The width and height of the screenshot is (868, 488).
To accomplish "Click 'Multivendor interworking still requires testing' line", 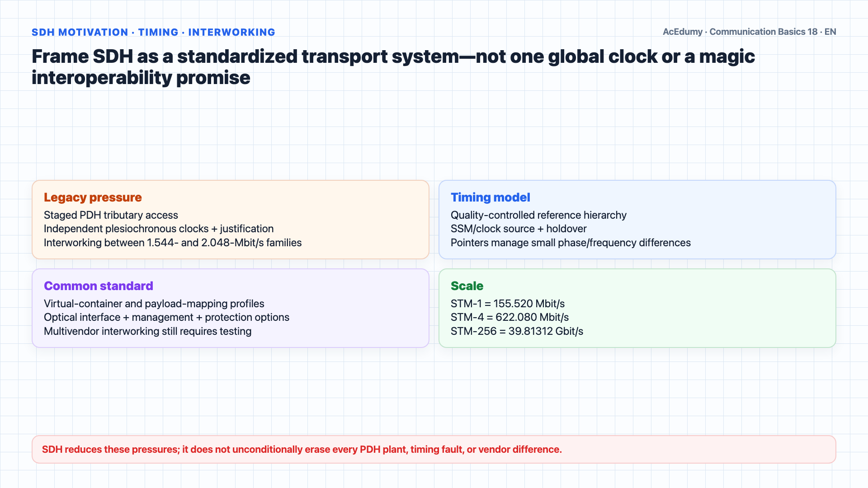I will [x=147, y=331].
